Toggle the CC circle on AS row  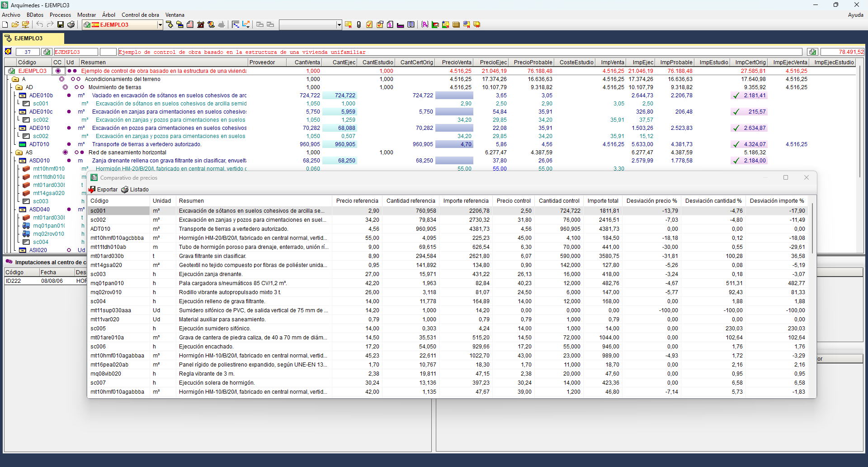(65, 152)
